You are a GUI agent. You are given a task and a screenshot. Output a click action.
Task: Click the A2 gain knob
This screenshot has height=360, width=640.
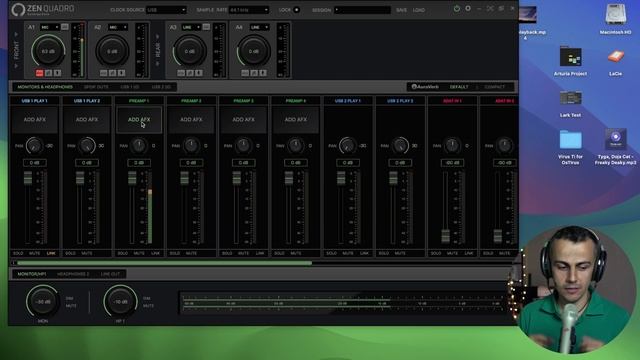[112, 51]
